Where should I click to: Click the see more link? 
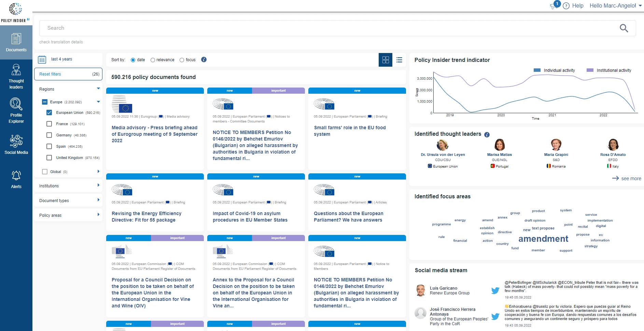[x=627, y=178]
